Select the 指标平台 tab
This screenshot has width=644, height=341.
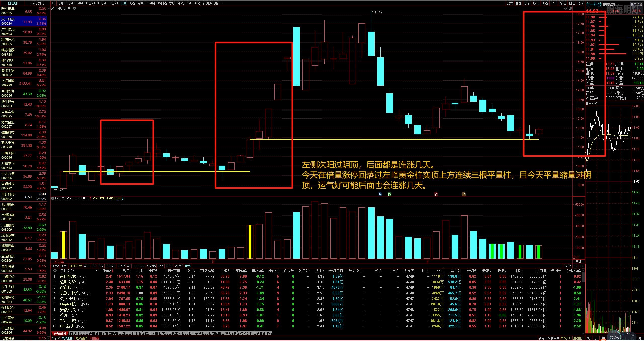pos(75,266)
